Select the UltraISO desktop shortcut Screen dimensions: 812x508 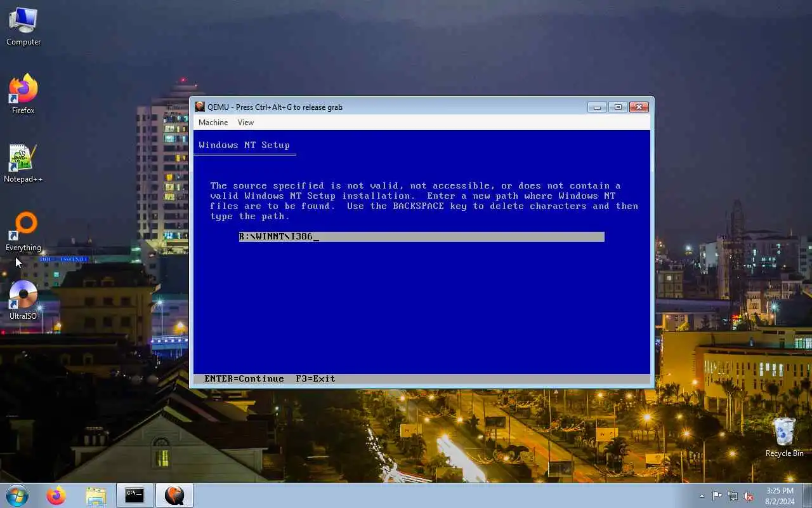pos(23,300)
